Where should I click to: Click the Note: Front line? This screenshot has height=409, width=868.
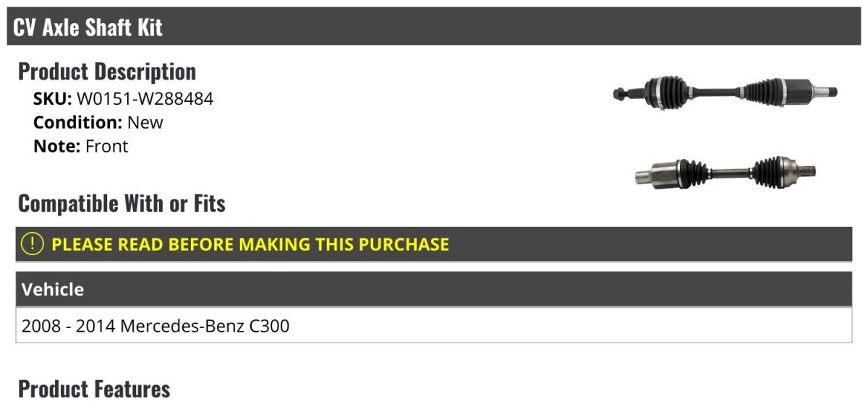point(81,146)
